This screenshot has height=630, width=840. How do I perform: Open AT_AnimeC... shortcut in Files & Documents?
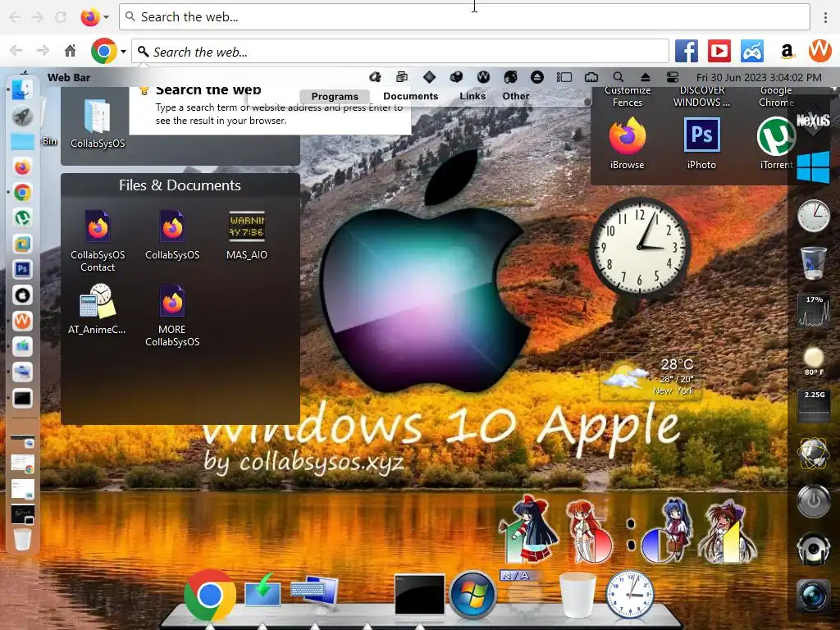(x=97, y=309)
